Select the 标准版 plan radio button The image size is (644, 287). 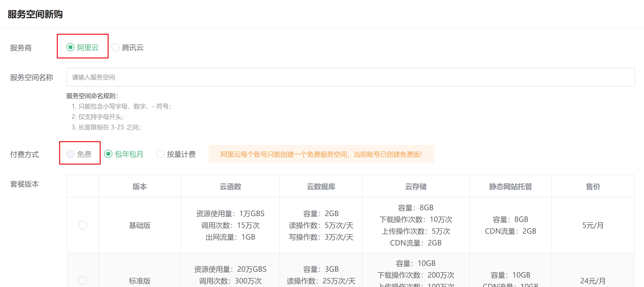(83, 280)
